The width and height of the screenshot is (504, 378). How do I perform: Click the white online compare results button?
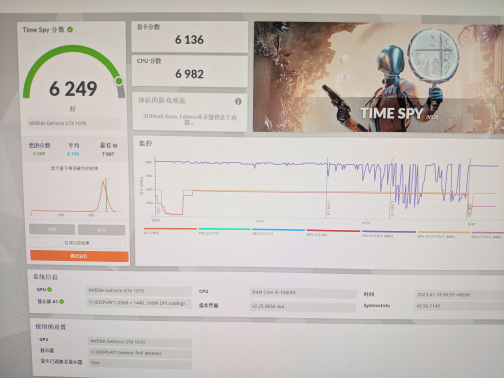coord(78,243)
